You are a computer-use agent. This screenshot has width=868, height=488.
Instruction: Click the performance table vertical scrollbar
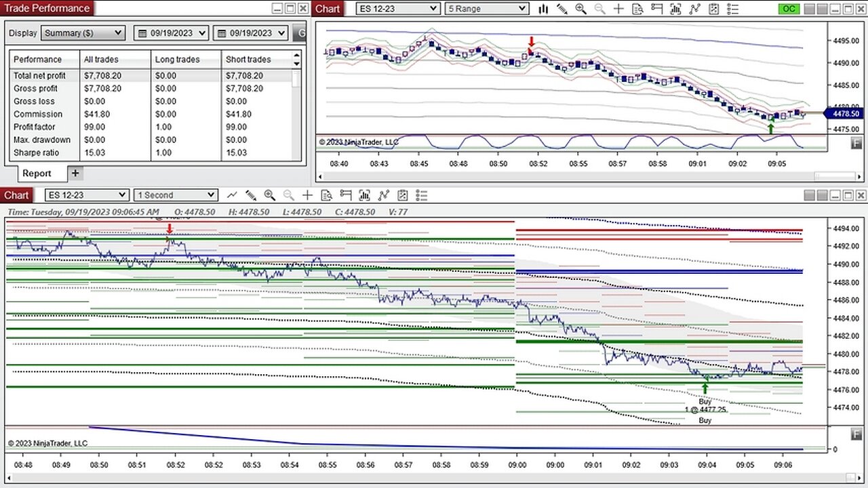296,79
